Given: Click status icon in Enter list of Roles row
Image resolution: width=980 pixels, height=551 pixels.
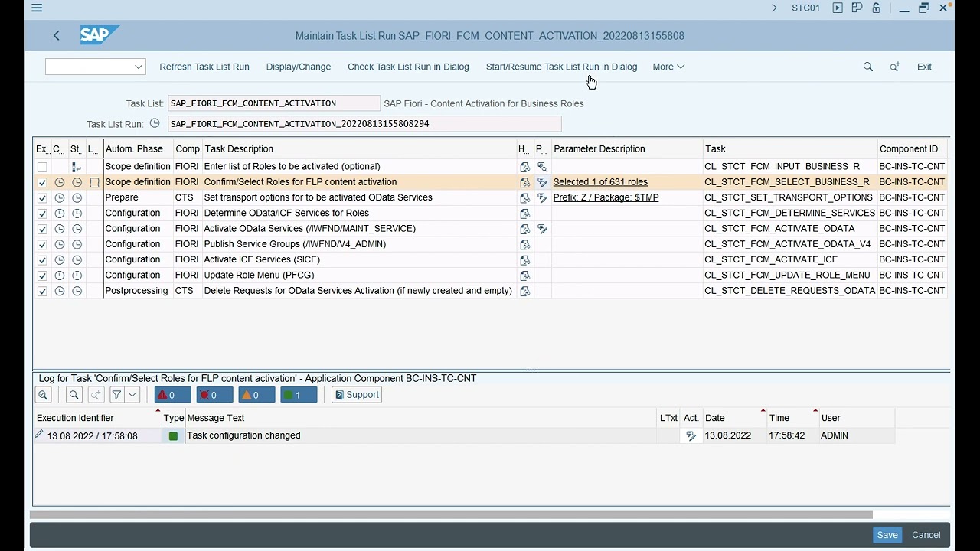Looking at the screenshot, I should [77, 167].
